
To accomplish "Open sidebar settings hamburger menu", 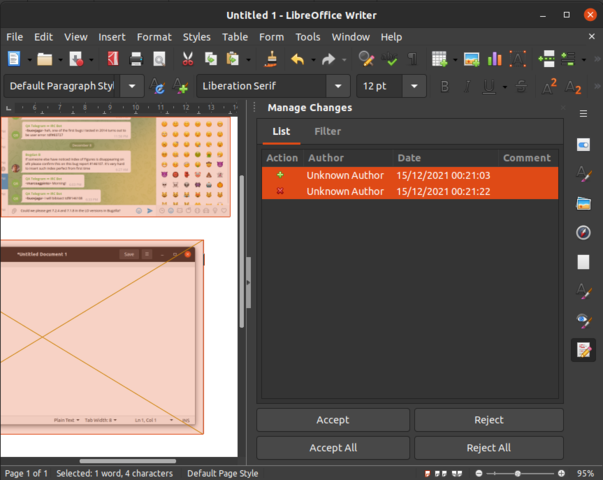I will (x=583, y=114).
